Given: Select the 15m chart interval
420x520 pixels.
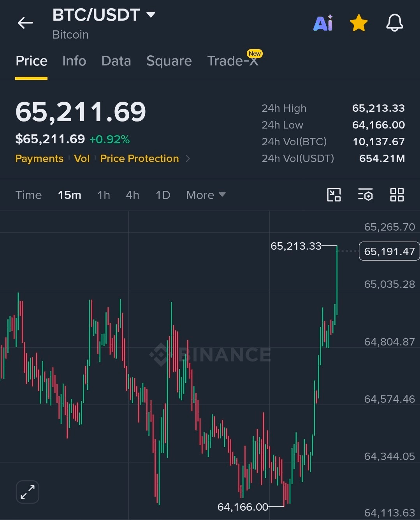Looking at the screenshot, I should pos(70,195).
